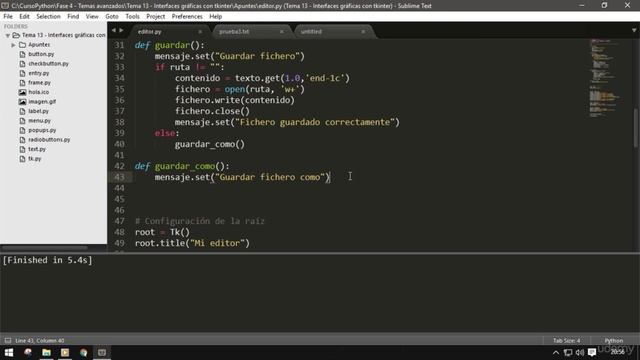This screenshot has height=360, width=640.
Task: Open the Selection menu
Action: 48,16
